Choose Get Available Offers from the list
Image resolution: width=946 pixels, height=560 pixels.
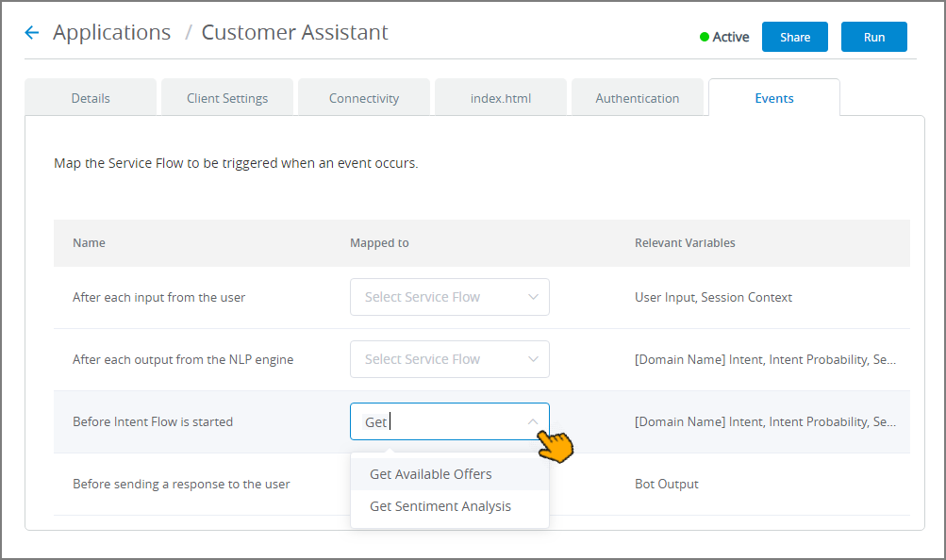coord(450,474)
